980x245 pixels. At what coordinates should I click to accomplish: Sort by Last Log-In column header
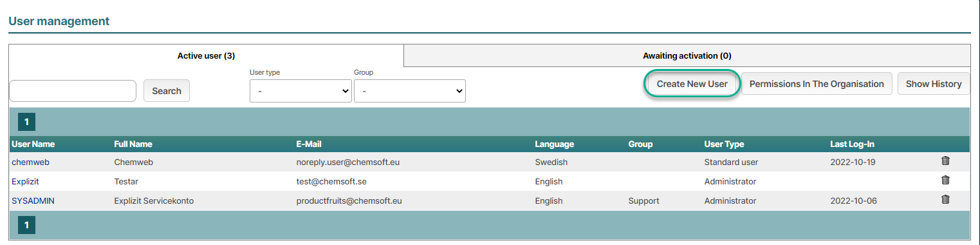tap(853, 144)
